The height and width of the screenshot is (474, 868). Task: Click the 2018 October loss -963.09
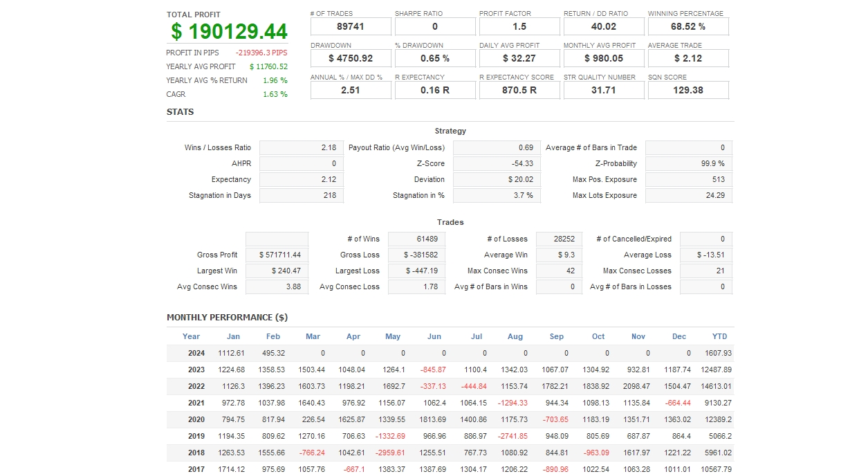(595, 453)
